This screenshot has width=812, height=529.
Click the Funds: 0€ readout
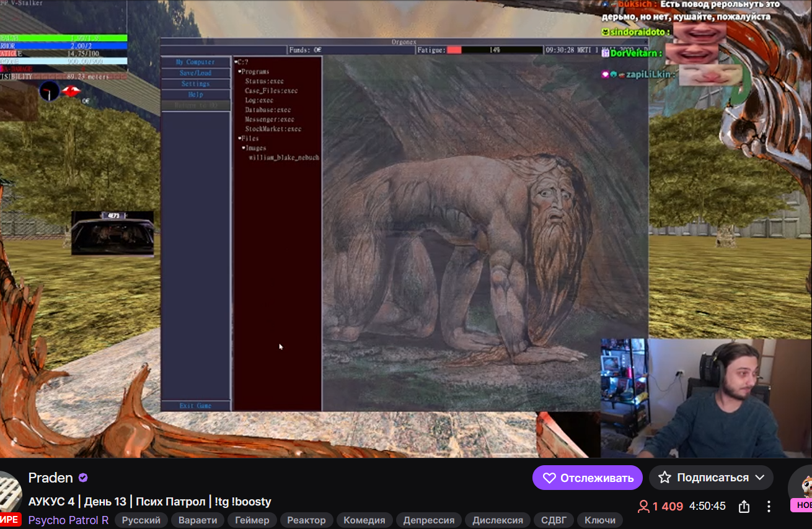[x=305, y=50]
